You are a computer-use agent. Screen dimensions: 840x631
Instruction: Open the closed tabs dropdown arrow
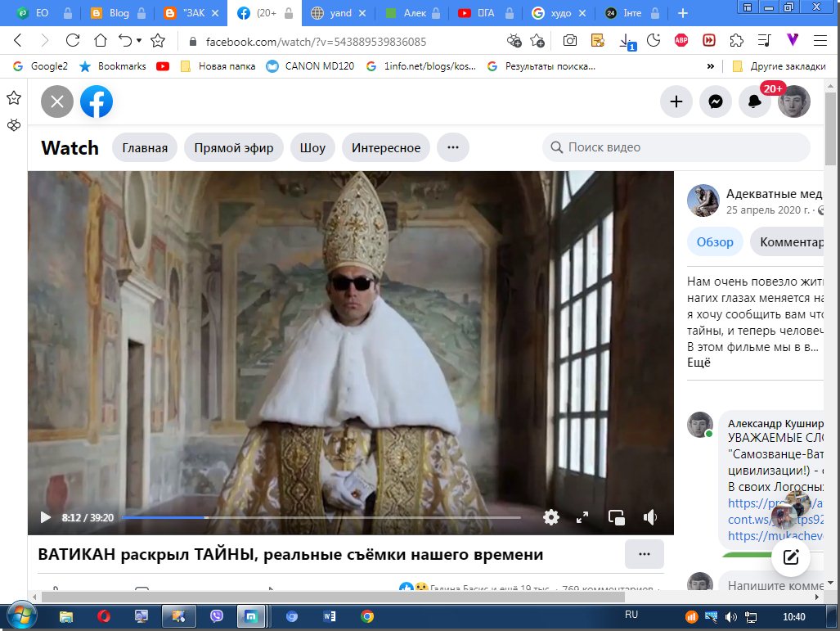click(x=139, y=41)
